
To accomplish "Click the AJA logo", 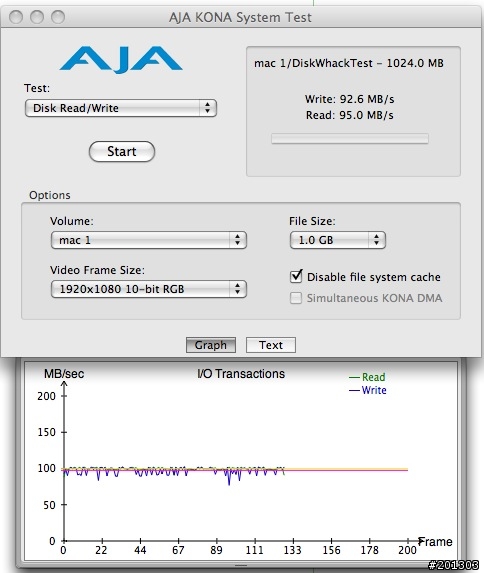I will (121, 60).
